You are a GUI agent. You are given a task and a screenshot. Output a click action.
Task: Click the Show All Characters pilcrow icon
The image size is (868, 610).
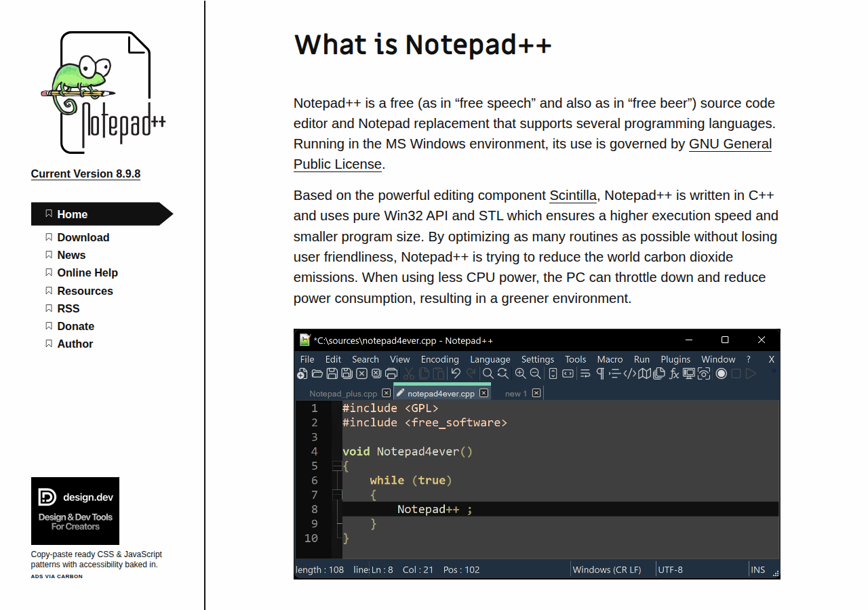coord(600,373)
